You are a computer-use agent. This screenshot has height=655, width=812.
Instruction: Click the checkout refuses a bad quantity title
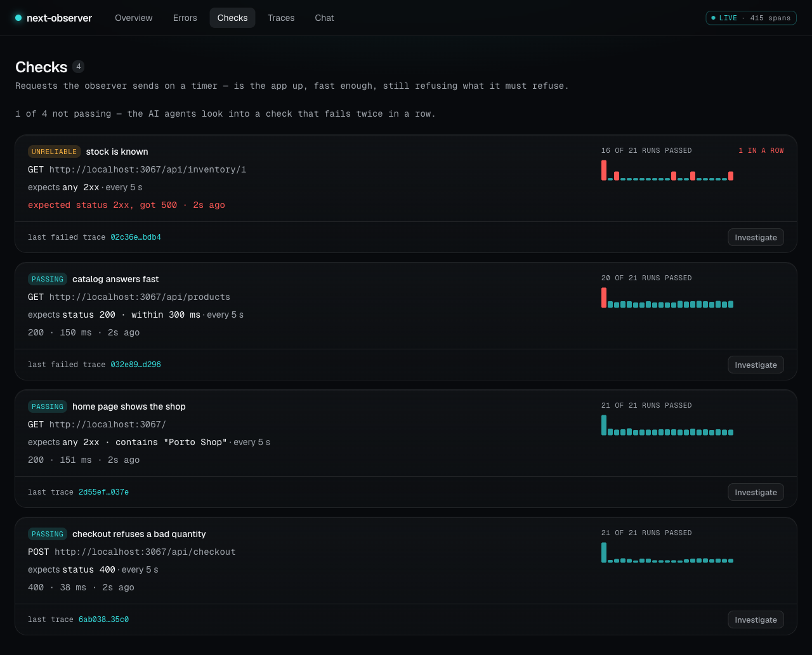pyautogui.click(x=139, y=534)
